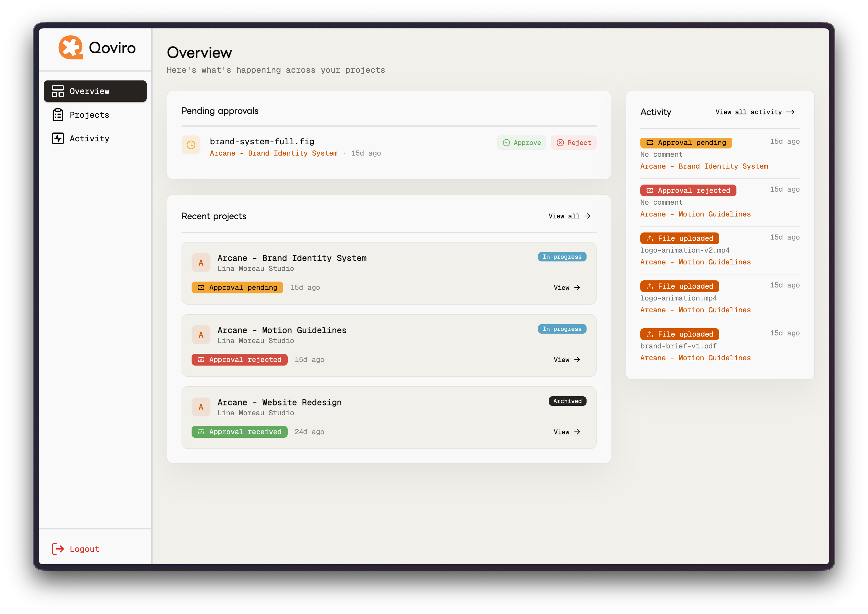The image size is (868, 614).
Task: Click the Overview grid icon
Action: [58, 91]
